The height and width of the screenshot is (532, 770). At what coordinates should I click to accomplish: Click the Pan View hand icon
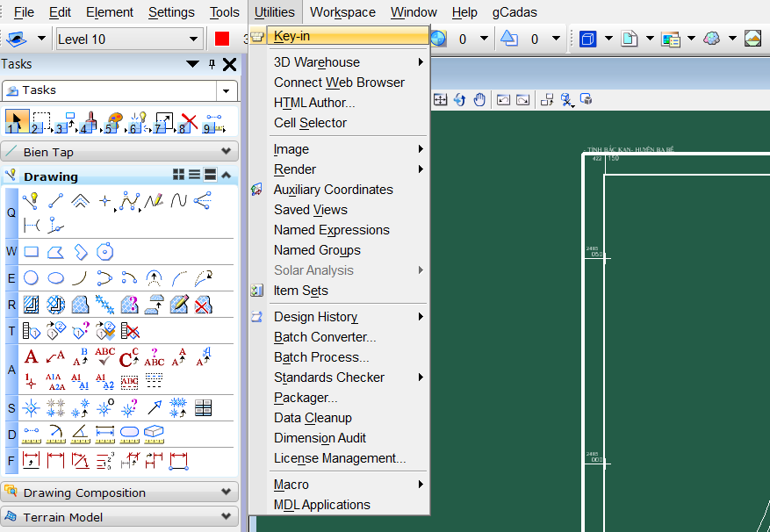coord(479,100)
